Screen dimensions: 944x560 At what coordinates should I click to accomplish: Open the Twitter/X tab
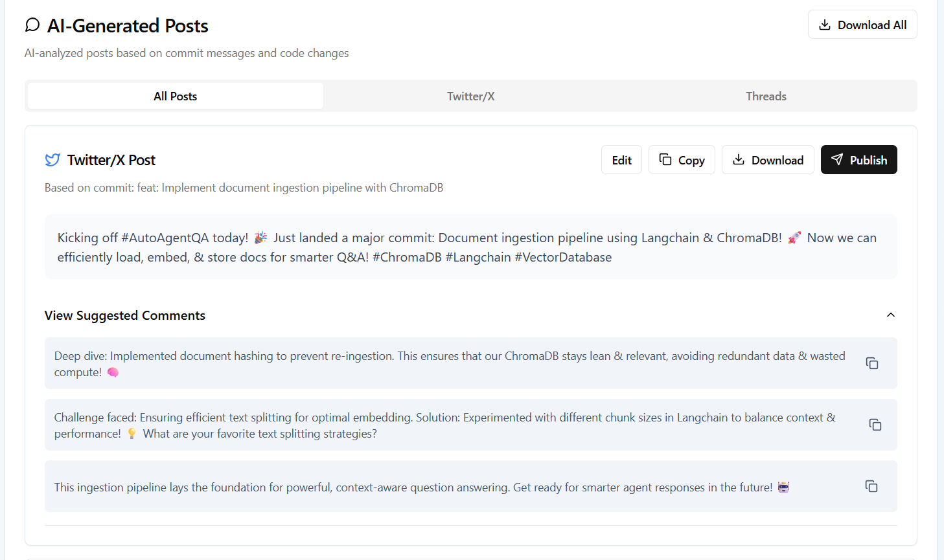pyautogui.click(x=471, y=96)
